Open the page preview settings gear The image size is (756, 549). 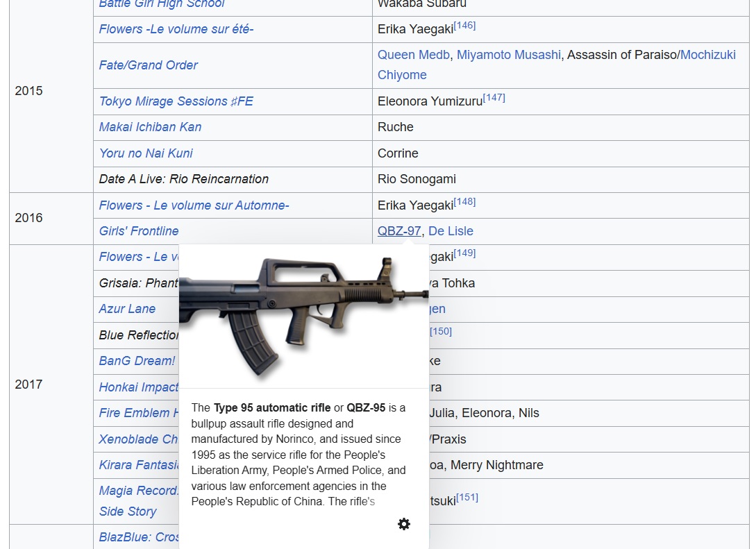(x=404, y=524)
